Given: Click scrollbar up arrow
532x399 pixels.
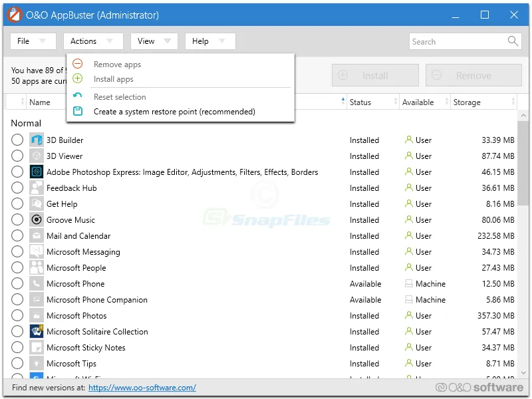Looking at the screenshot, I should coord(523,115).
